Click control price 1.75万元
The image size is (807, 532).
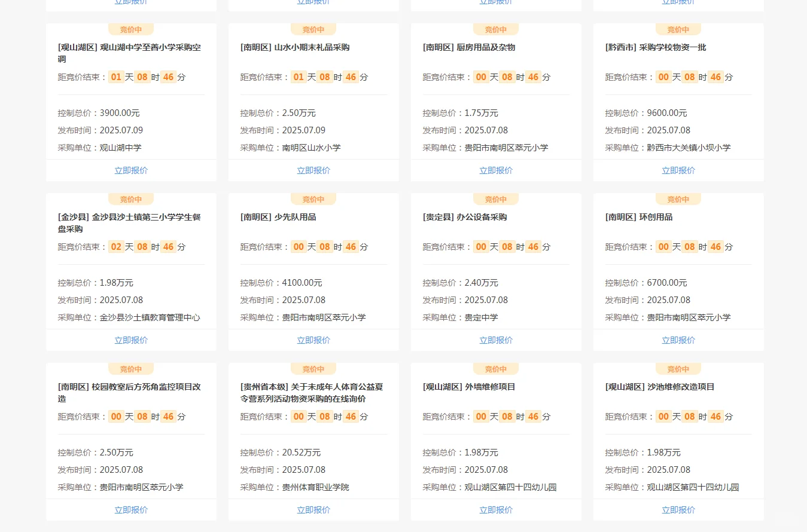[x=482, y=113]
